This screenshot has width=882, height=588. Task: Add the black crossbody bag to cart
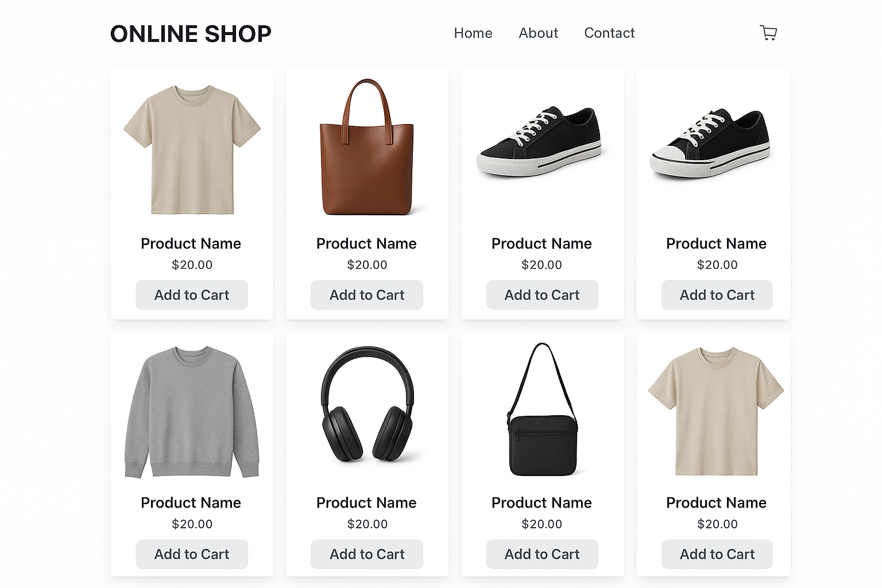pyautogui.click(x=542, y=554)
